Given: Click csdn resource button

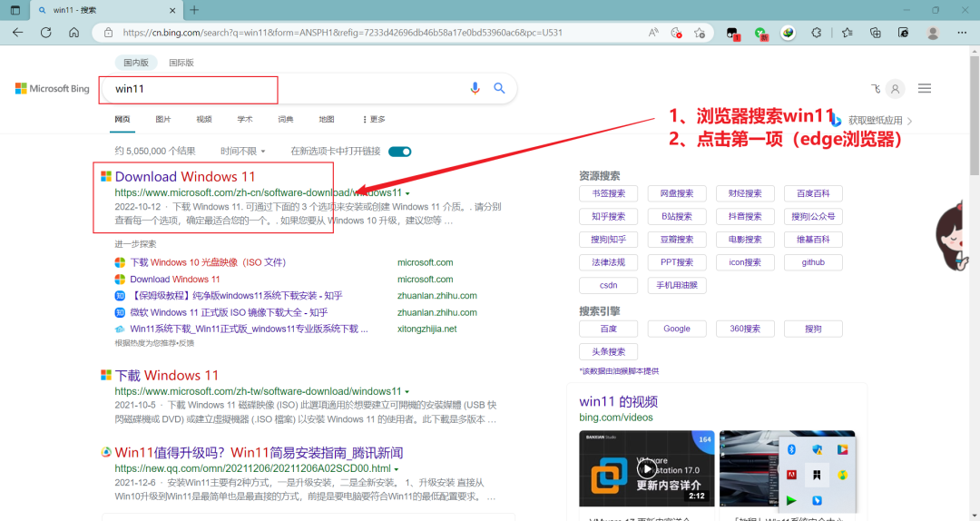Looking at the screenshot, I should 608,285.
